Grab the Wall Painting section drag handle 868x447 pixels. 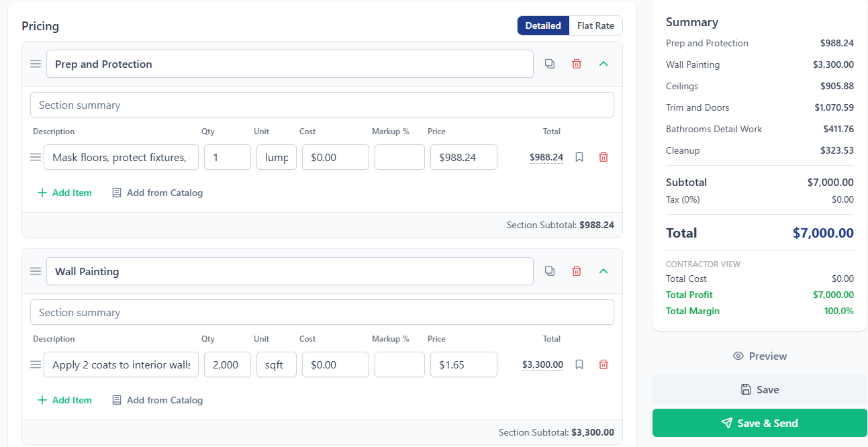coord(36,271)
